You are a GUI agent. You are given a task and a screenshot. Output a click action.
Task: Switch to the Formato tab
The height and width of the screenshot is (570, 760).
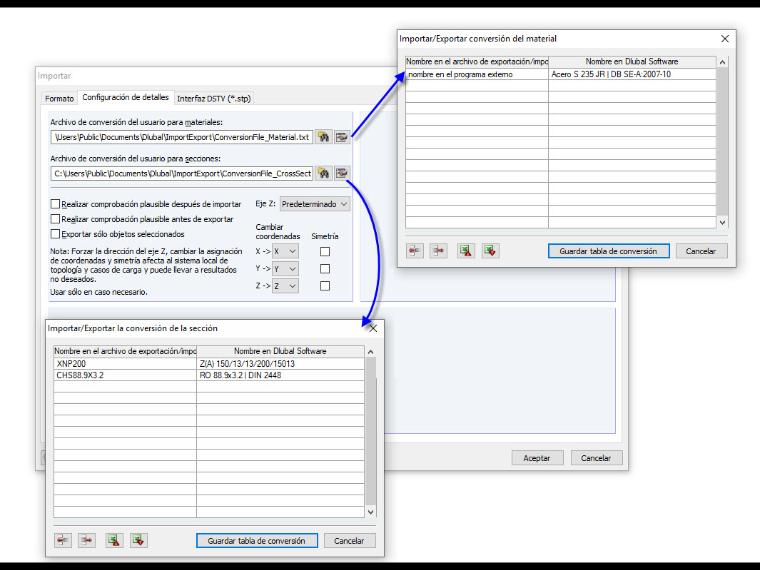(x=59, y=98)
